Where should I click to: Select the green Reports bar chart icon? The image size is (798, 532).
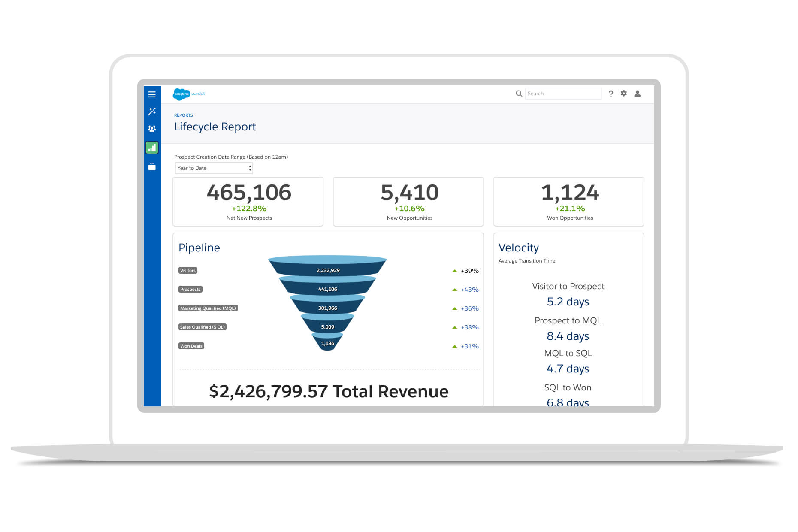[152, 147]
